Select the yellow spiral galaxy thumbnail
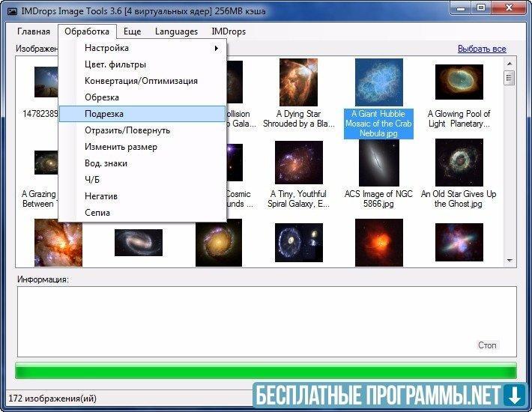 (219, 243)
